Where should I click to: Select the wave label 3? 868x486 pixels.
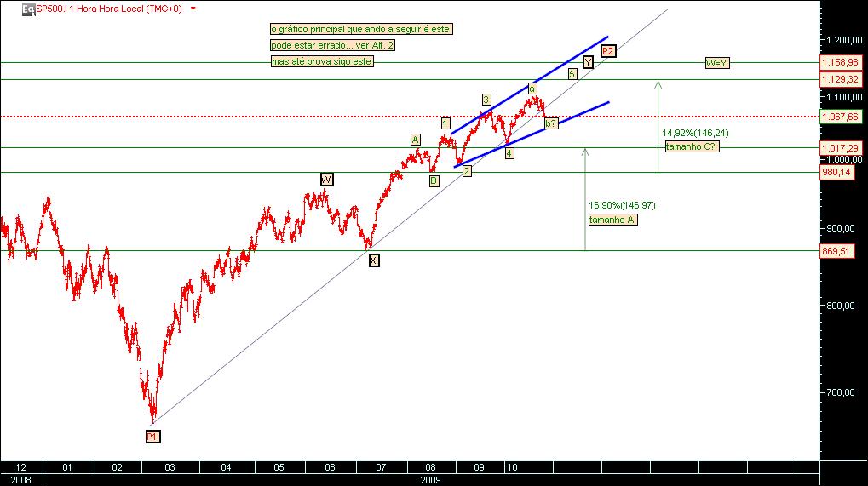point(486,100)
